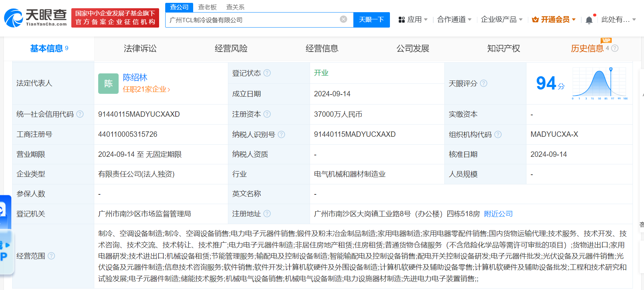Viewport: 644px width, 290px height.
Task: Click the red 官方备案企业征信机构 banner
Action: pos(115,18)
